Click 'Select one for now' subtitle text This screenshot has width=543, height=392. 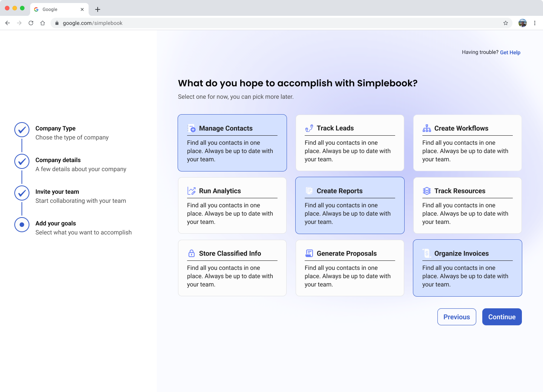click(236, 96)
